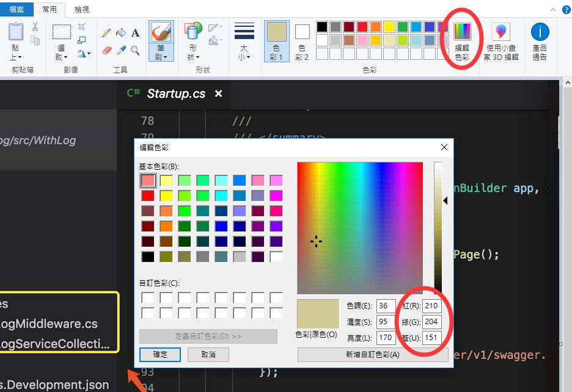This screenshot has height=392, width=572.
Task: Open Edit colors rainbow icon
Action: pos(462,32)
